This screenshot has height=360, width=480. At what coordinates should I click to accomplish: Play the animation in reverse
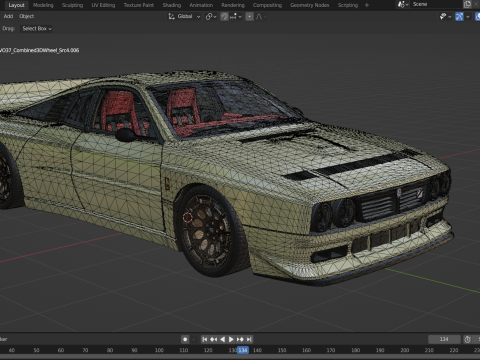pos(222,339)
